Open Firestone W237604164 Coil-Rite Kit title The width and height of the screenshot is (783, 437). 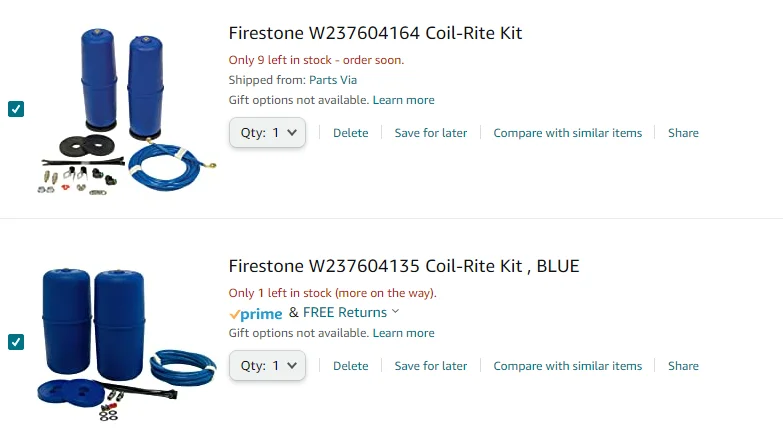coord(375,33)
